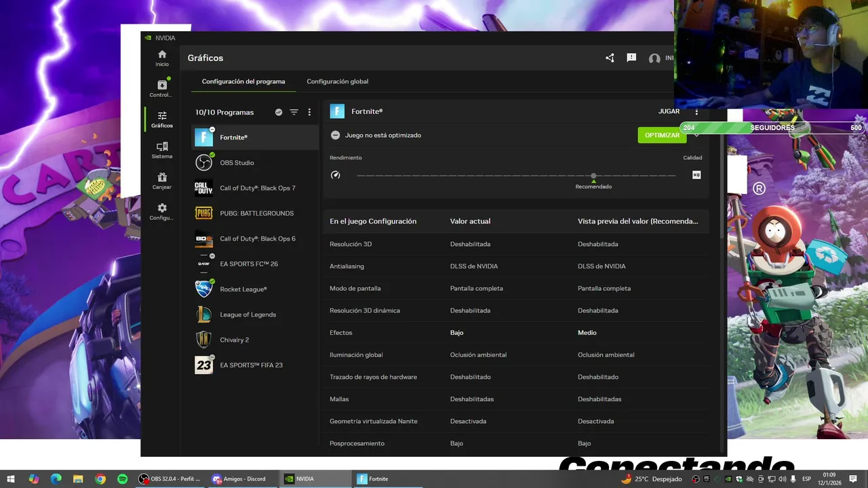Click the Calidad HQ icon
The image size is (868, 488).
point(696,175)
